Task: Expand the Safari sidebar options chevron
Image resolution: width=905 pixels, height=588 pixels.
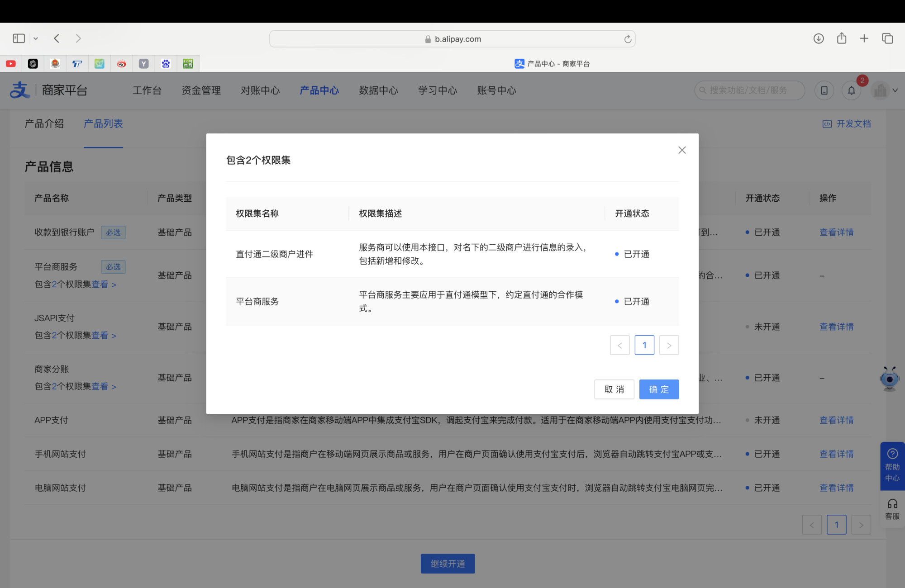Action: click(36, 39)
